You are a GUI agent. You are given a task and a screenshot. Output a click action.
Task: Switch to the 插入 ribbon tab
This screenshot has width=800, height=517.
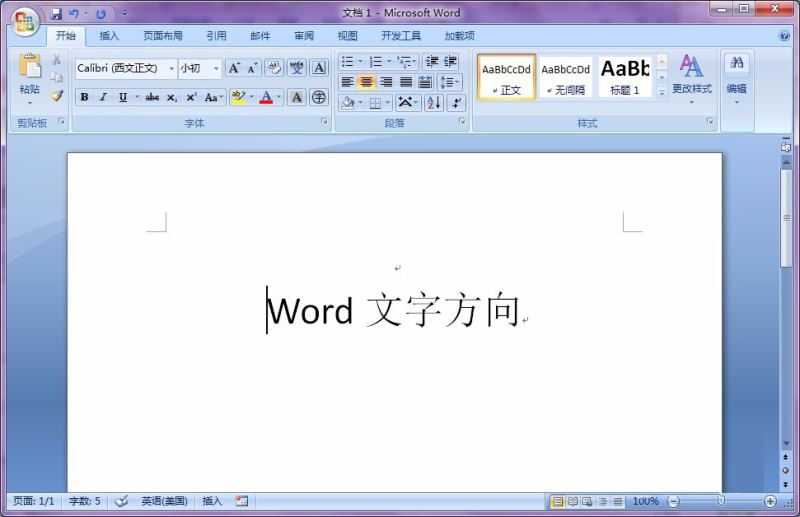(x=109, y=36)
